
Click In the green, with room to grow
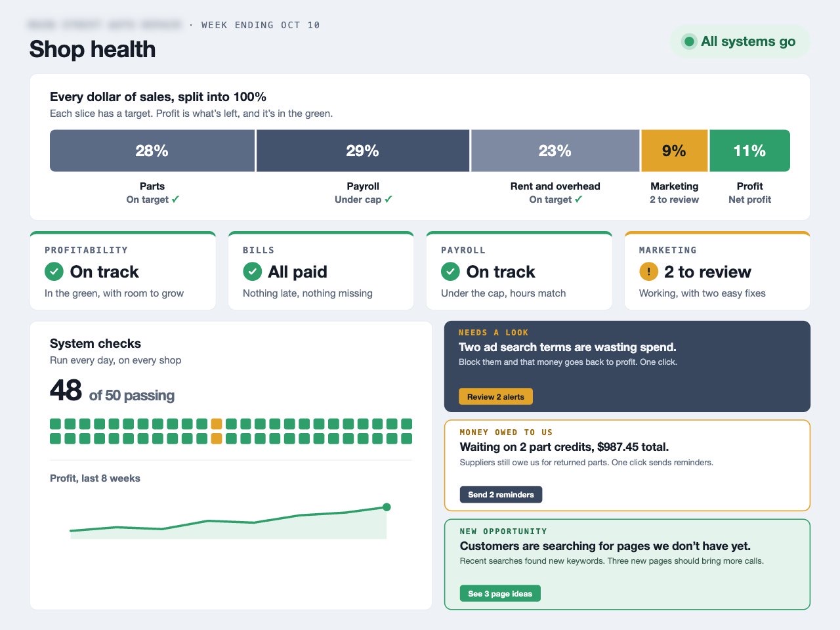(x=114, y=293)
